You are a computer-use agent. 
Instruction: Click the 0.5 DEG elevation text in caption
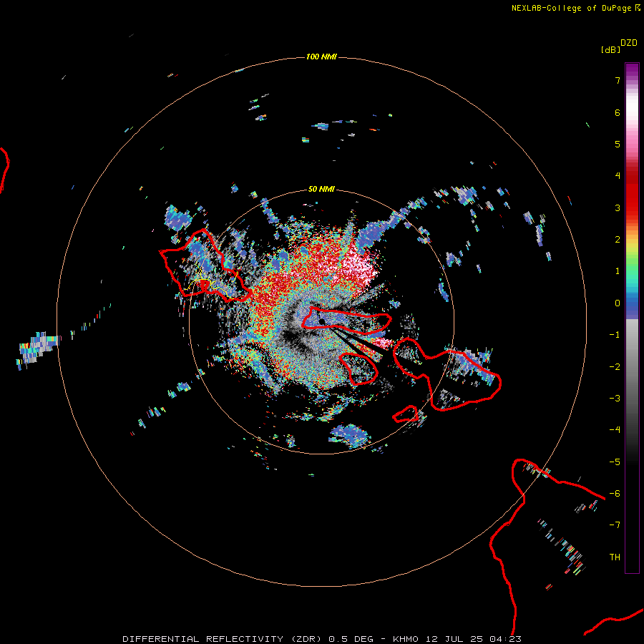click(351, 639)
